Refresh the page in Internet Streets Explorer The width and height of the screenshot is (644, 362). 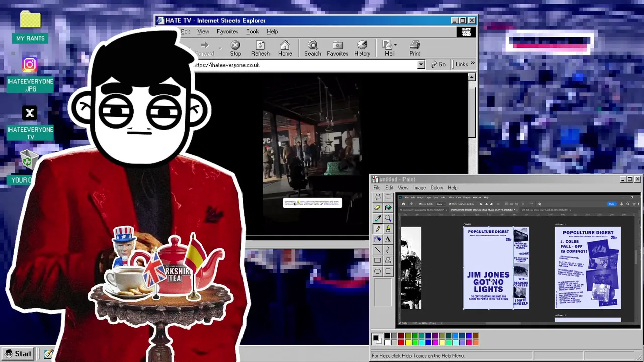point(260,48)
